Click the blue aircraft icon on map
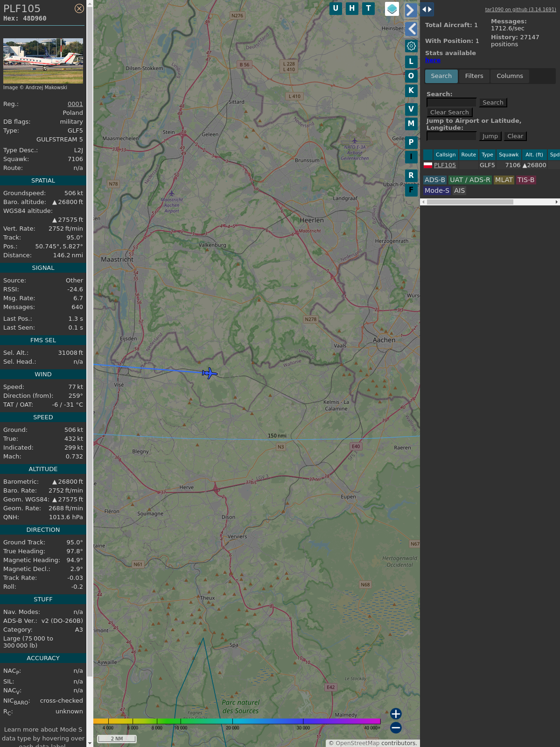560x747 pixels. coord(210,373)
